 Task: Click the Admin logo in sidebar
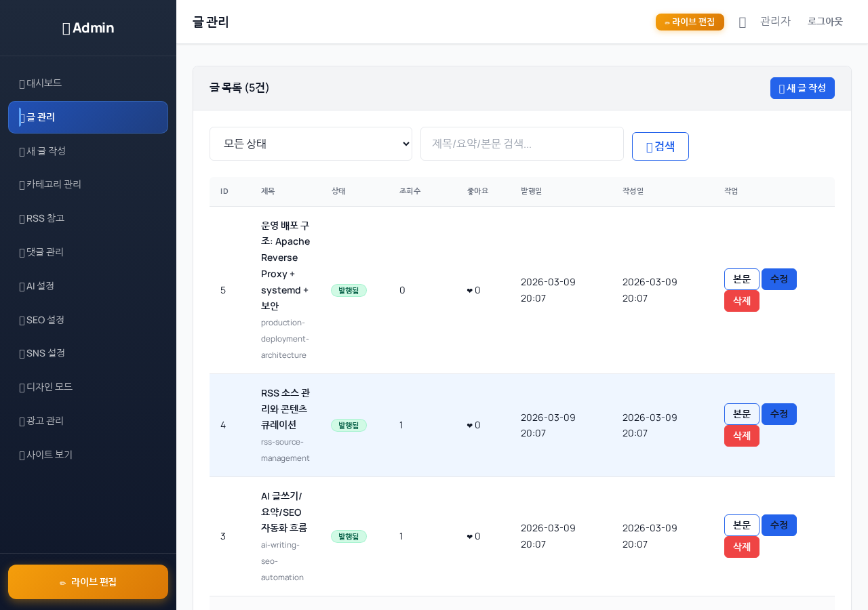tap(88, 28)
